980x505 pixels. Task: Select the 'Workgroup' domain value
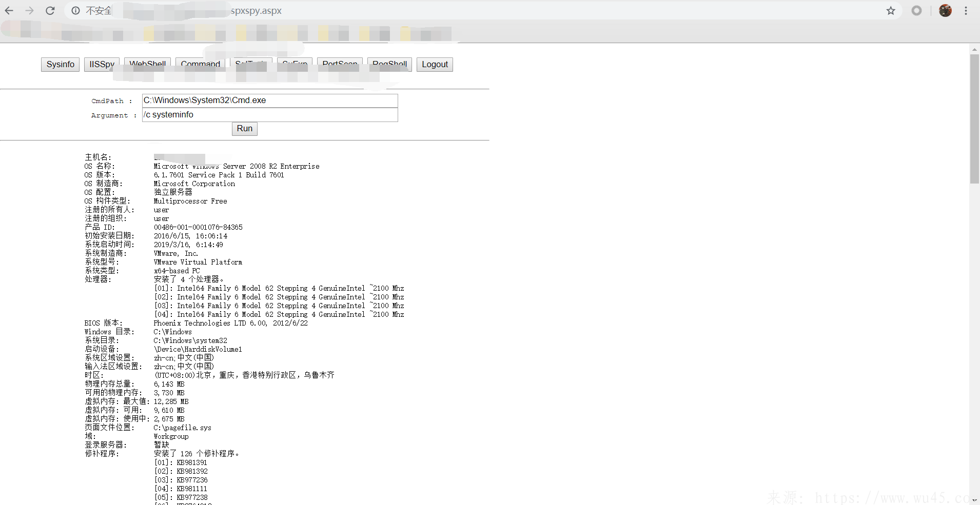pyautogui.click(x=171, y=436)
